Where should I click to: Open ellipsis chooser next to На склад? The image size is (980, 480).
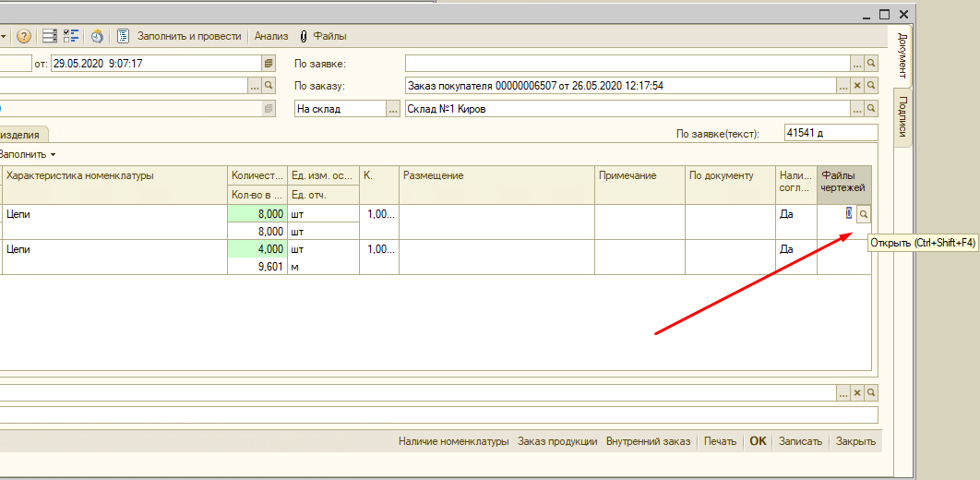tap(393, 109)
